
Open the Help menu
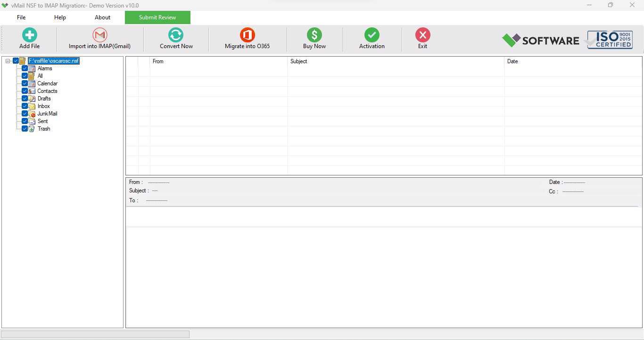[x=60, y=17]
